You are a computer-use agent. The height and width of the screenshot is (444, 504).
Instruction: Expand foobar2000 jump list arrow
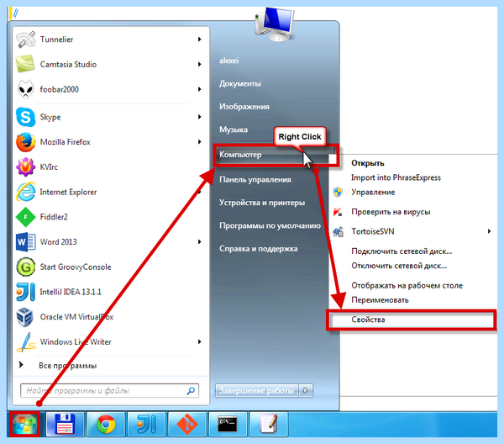click(200, 89)
